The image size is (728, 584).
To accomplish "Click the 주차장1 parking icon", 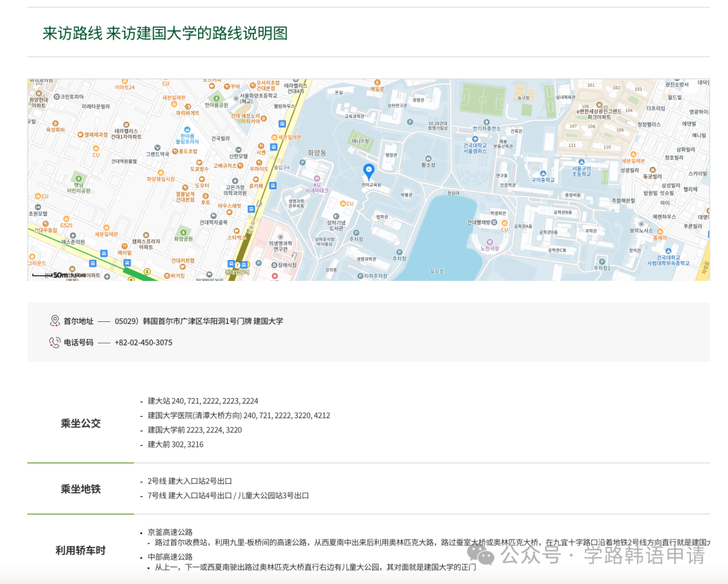I will coord(602,261).
